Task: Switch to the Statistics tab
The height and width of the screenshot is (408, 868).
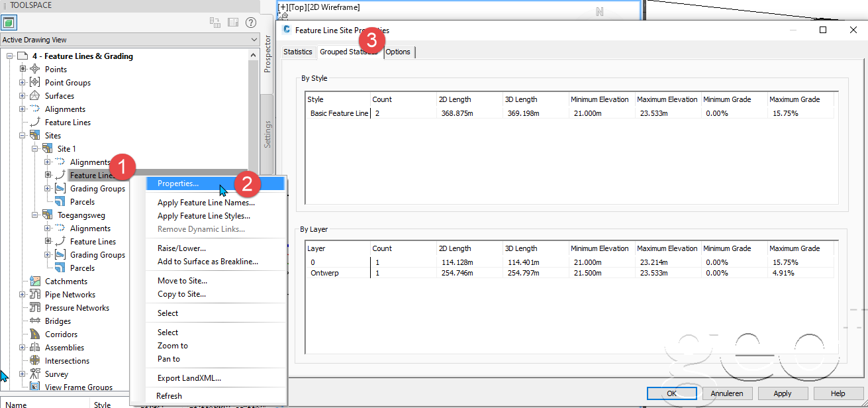Action: click(x=298, y=52)
